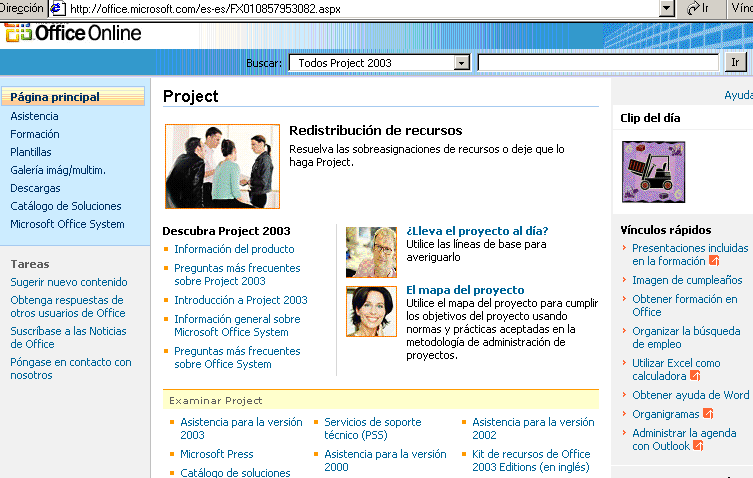Open Presentaciones incluidas en la formación
Viewport: 753px width, 478px height.
[x=690, y=255]
